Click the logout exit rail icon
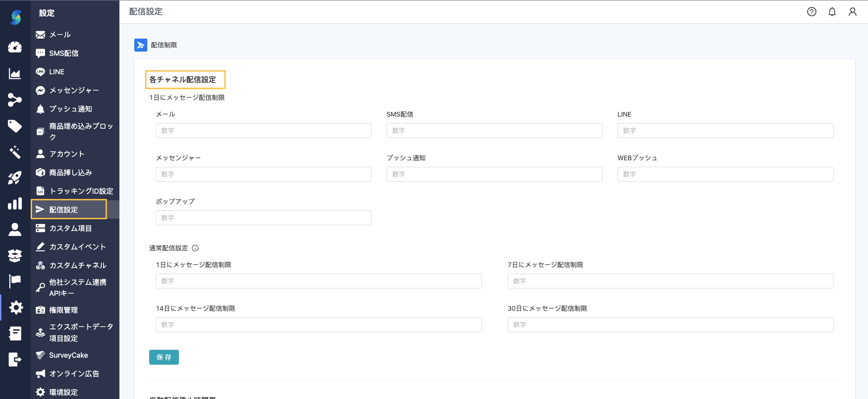The height and width of the screenshot is (399, 868). point(15,360)
